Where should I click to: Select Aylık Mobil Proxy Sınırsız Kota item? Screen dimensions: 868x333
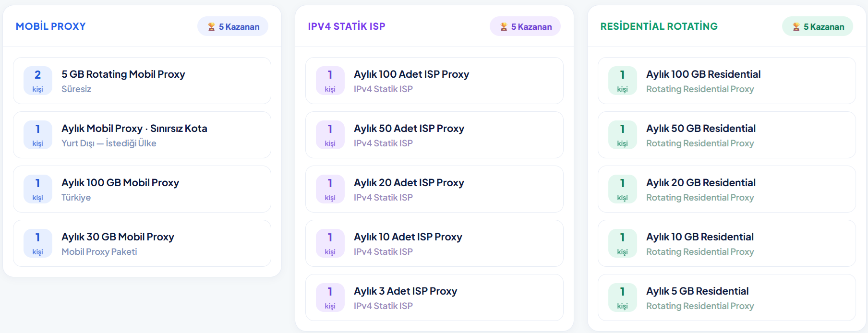click(142, 135)
